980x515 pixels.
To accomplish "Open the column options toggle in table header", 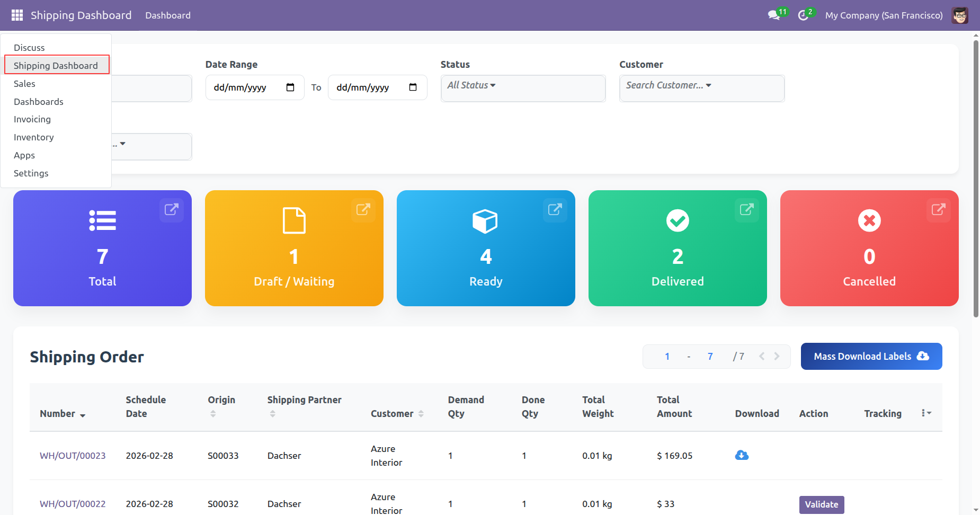I will (926, 413).
